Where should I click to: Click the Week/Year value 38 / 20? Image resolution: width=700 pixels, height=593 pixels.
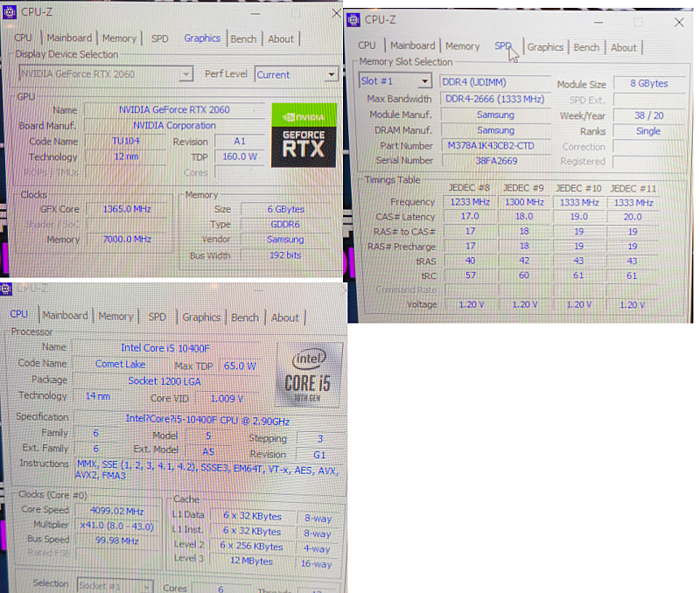tap(648, 115)
